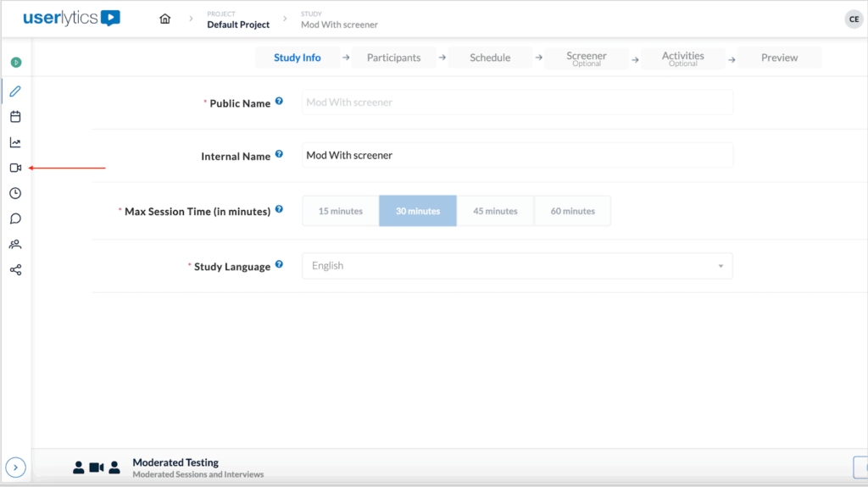Viewport: 868px width, 487px height.
Task: Click the green play icon in sidebar
Action: click(x=15, y=63)
